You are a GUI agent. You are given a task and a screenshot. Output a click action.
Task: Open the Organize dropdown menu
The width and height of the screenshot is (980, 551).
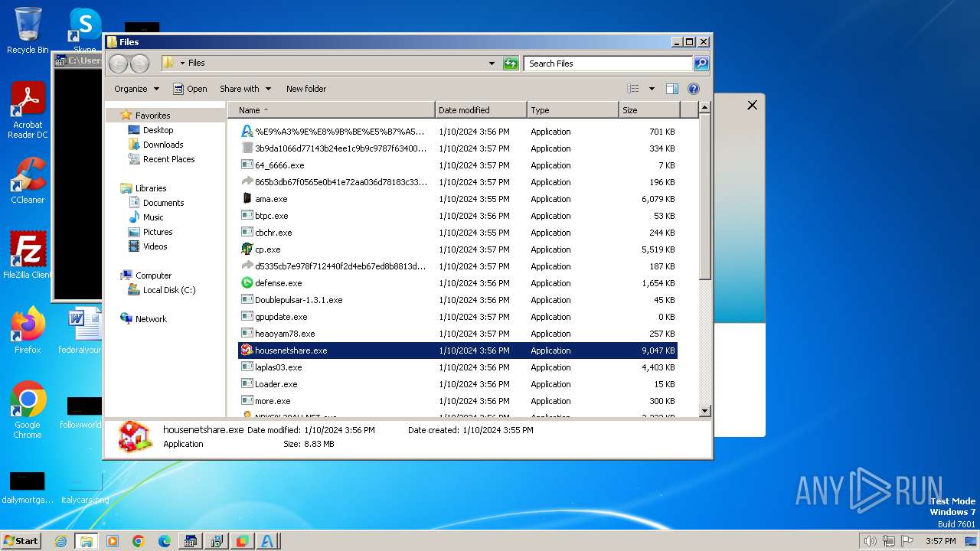tap(136, 89)
